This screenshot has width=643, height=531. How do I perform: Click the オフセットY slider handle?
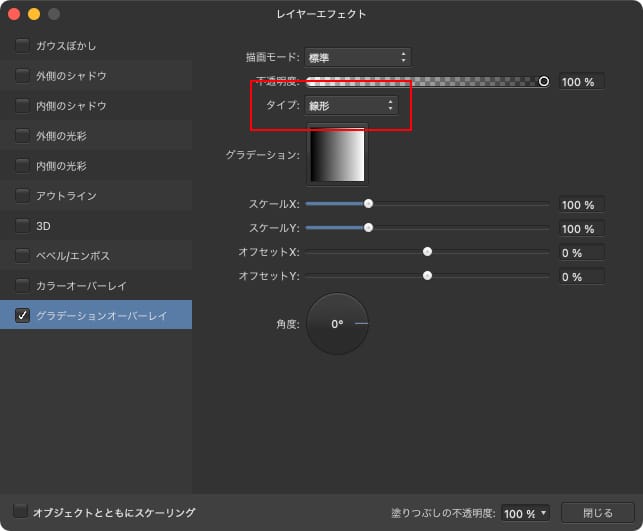point(428,275)
